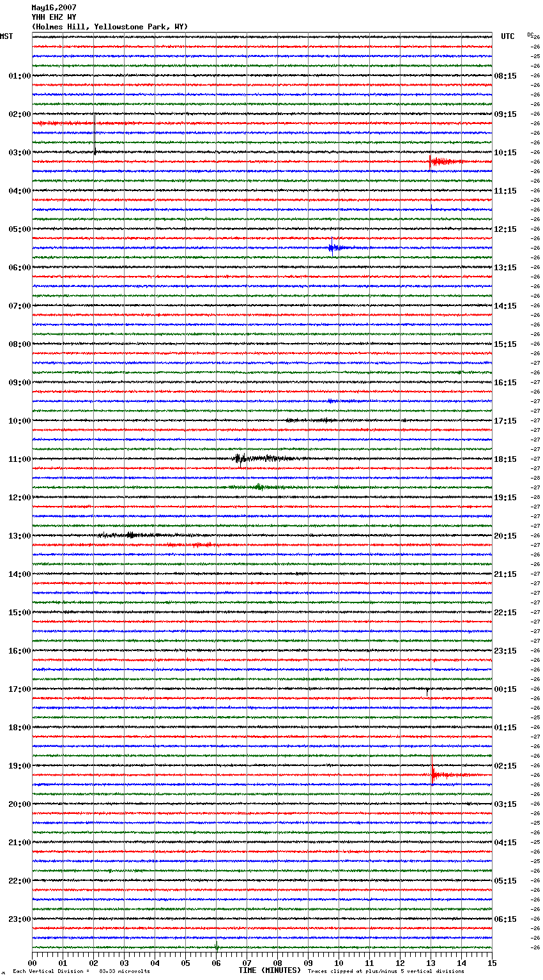
Task: Select the 01:00 MST time label
Action: point(19,76)
